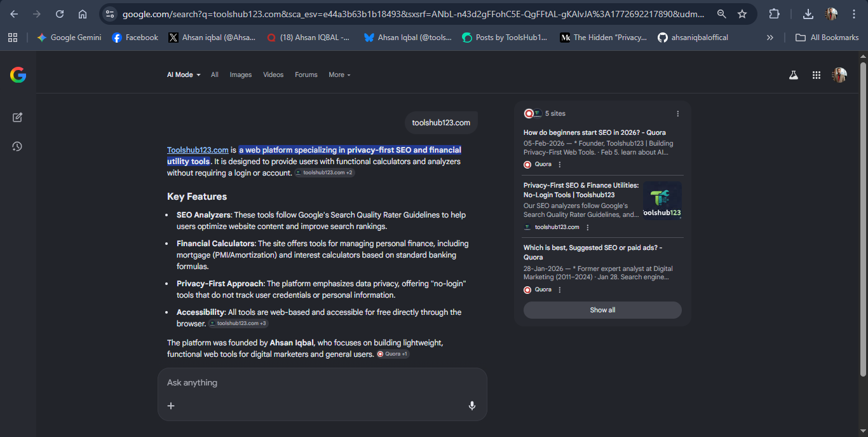This screenshot has width=868, height=437.
Task: Open the zoom magnifier in address bar
Action: point(722,14)
